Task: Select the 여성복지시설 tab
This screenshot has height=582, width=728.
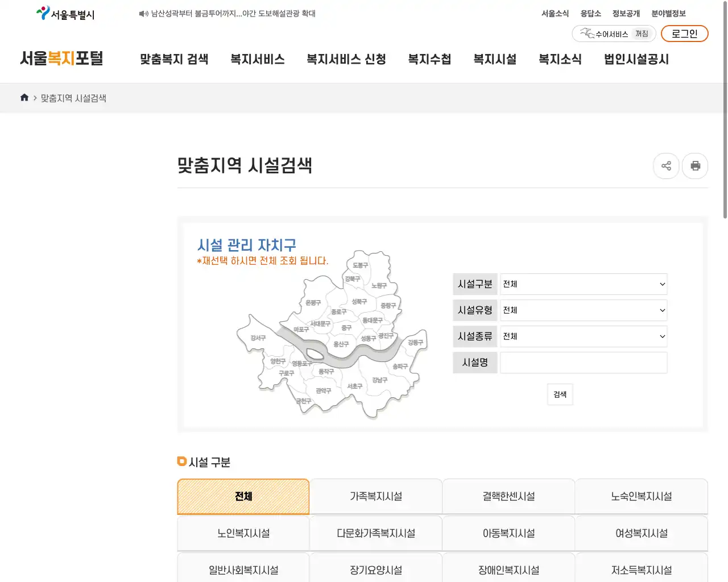Action: pos(642,534)
